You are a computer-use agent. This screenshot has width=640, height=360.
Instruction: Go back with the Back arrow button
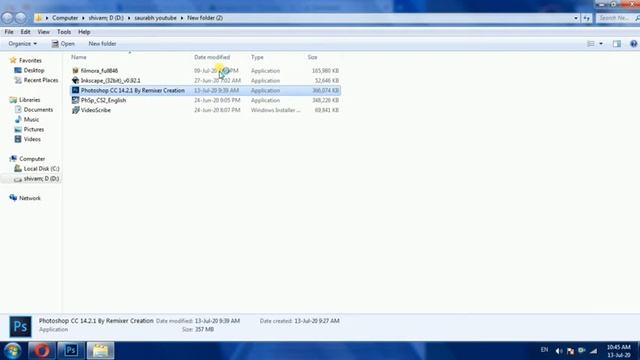click(7, 18)
